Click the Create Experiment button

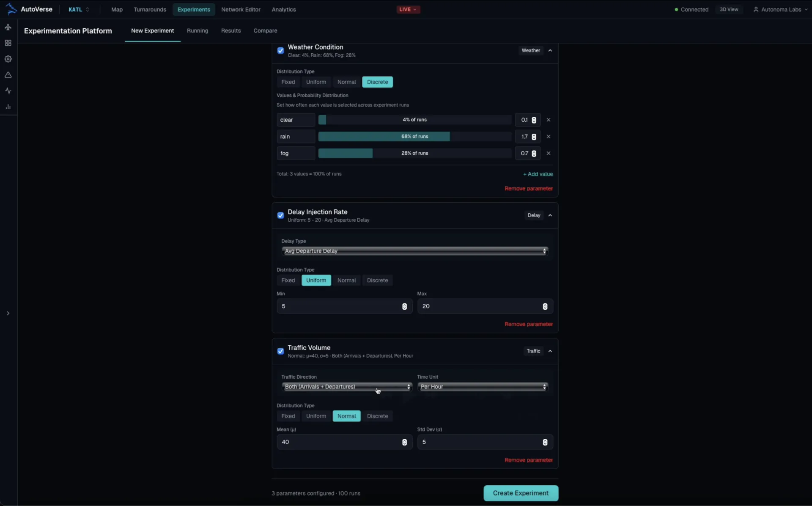[x=521, y=493]
